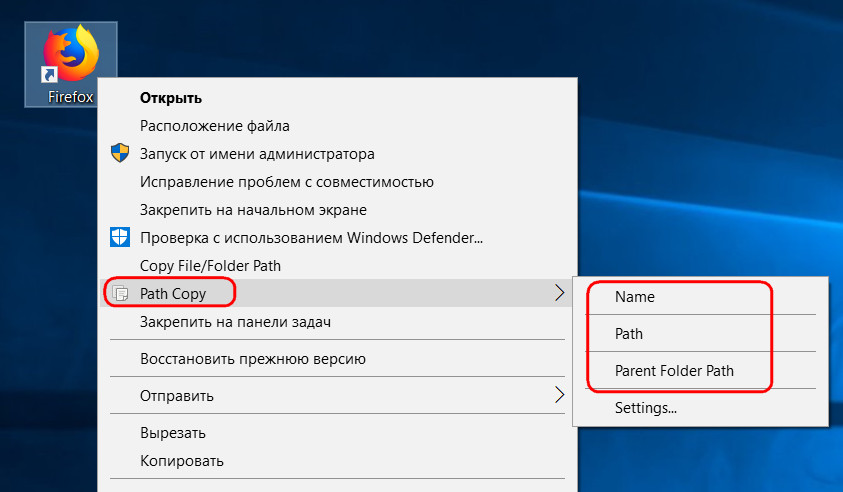Open Settings... in Path Copy submenu
843x492 pixels.
pyautogui.click(x=646, y=408)
